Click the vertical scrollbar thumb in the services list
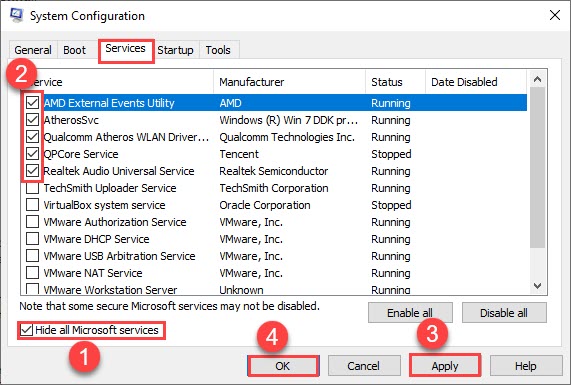The image size is (571, 385). click(537, 168)
